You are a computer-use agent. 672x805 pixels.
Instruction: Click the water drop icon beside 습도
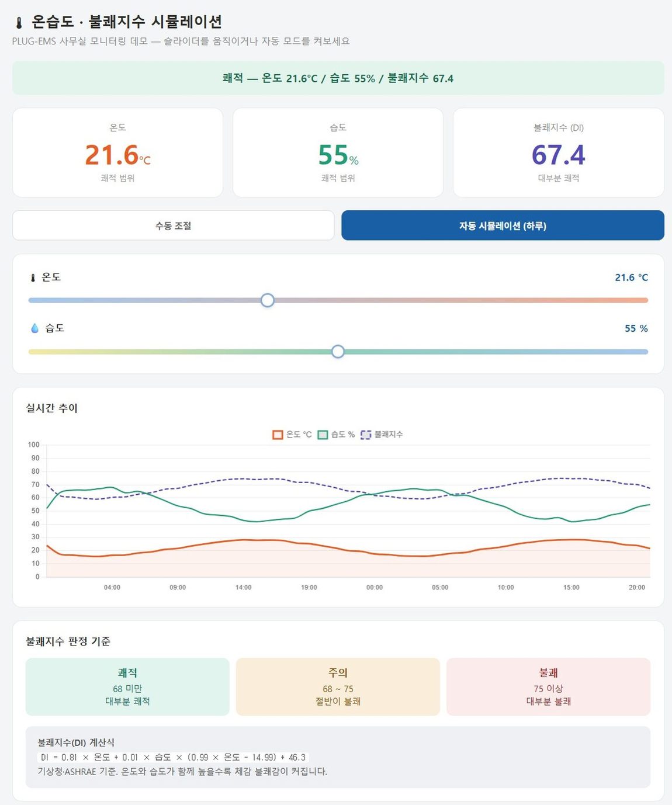(x=34, y=328)
